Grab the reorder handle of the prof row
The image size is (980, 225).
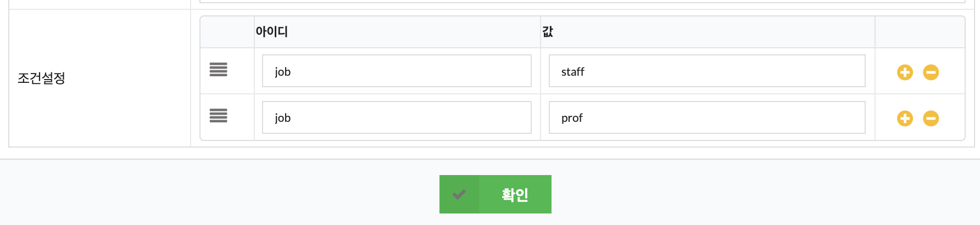click(x=218, y=116)
